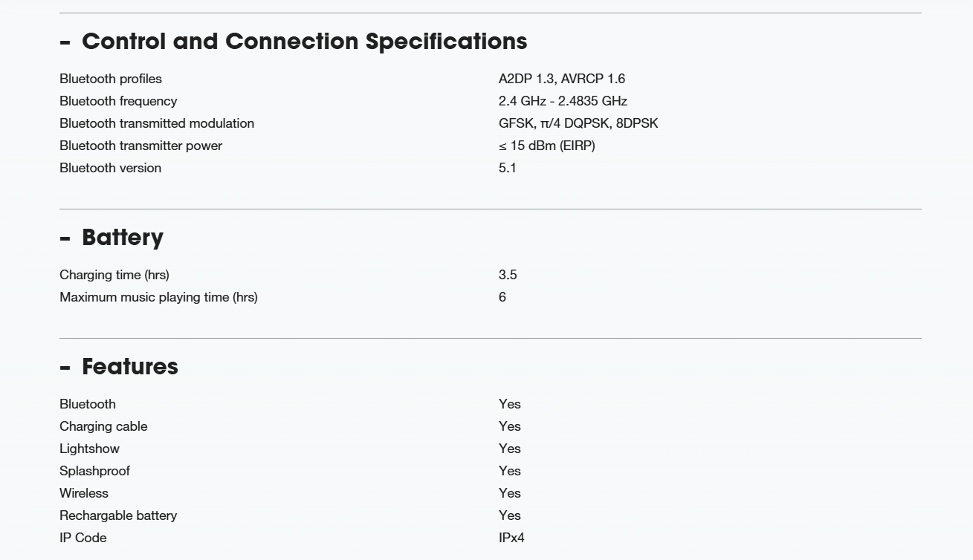Click the Bluetooth transmitted modulation label
The width and height of the screenshot is (973, 560).
point(157,123)
